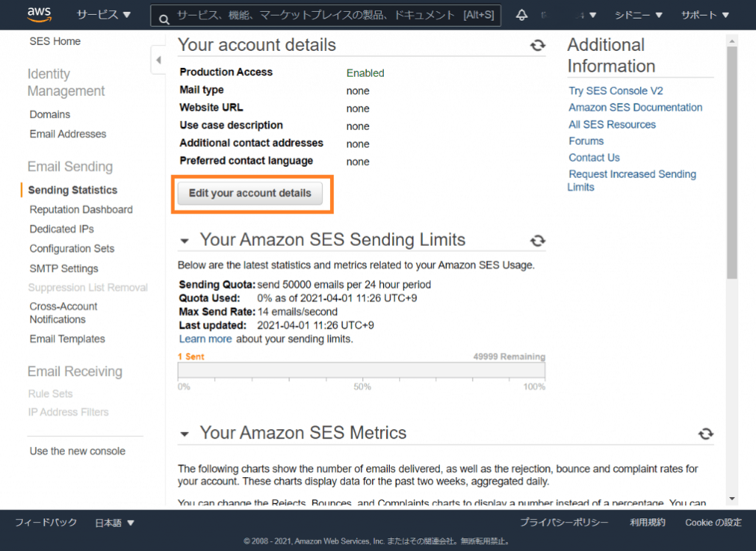Collapse Your Amazon SES Metrics section
The width and height of the screenshot is (756, 551).
click(x=184, y=434)
